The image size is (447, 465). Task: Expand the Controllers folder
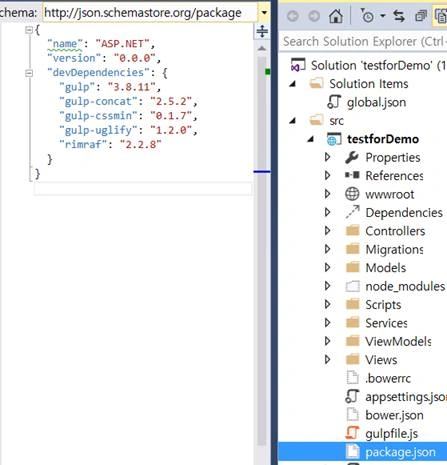[328, 230]
